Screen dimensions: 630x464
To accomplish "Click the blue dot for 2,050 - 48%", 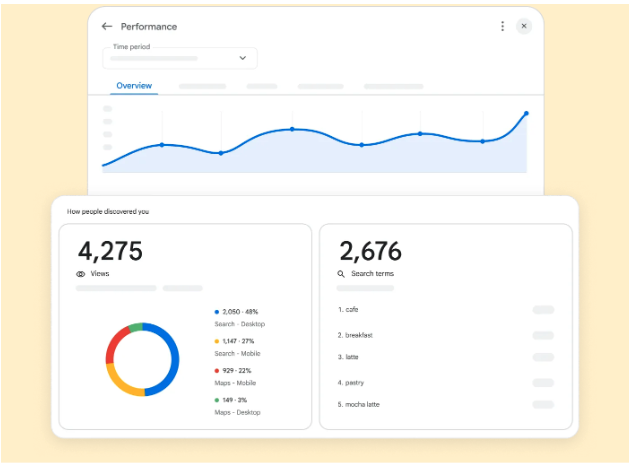I will (x=217, y=312).
